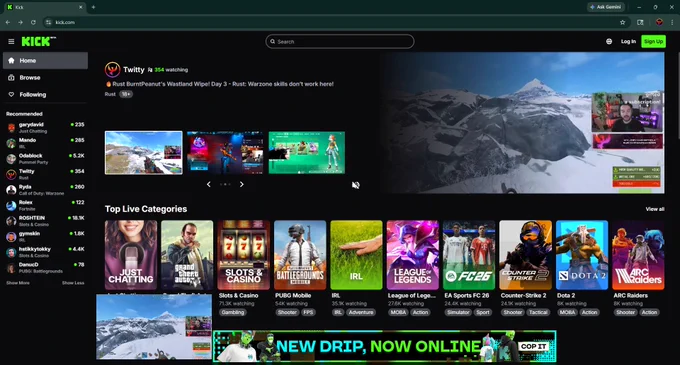Open the Just Chatting category card

[x=131, y=255]
